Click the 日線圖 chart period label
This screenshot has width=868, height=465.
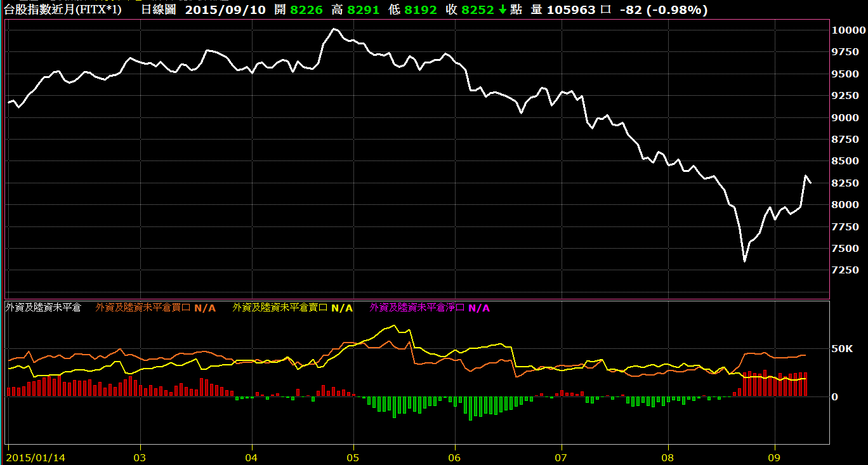click(x=158, y=10)
